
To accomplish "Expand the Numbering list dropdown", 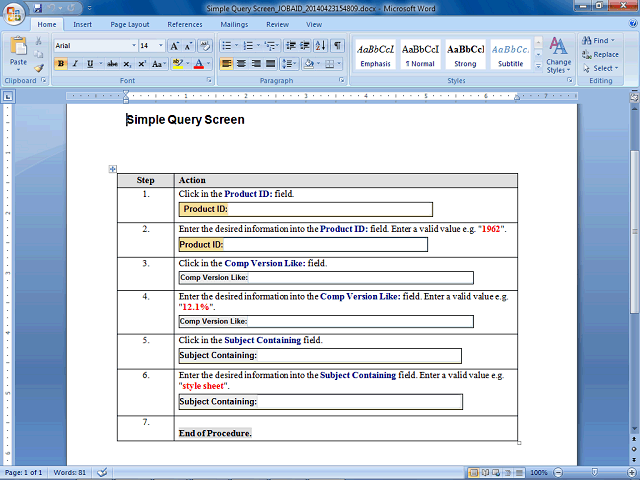I will coord(258,46).
